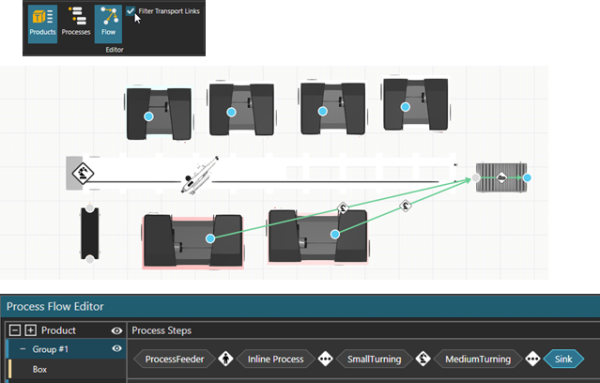Click the SmallTurning process step
The image size is (600, 383).
click(x=374, y=359)
